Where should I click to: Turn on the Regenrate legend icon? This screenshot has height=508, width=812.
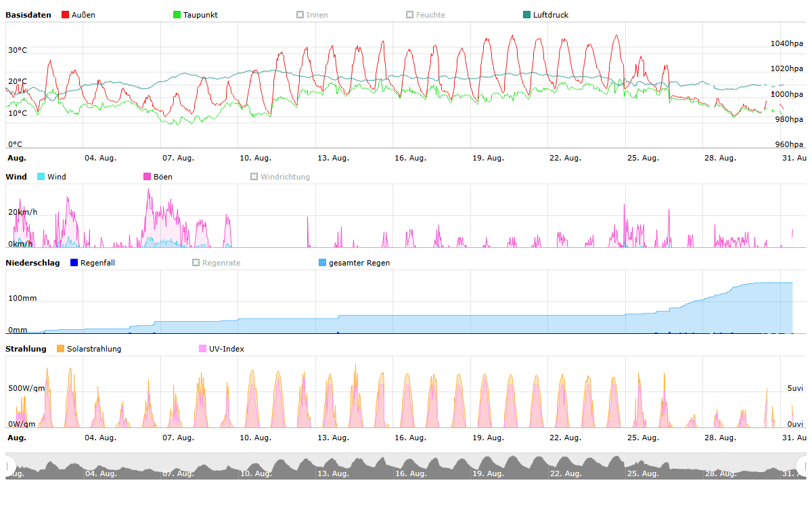(x=196, y=263)
